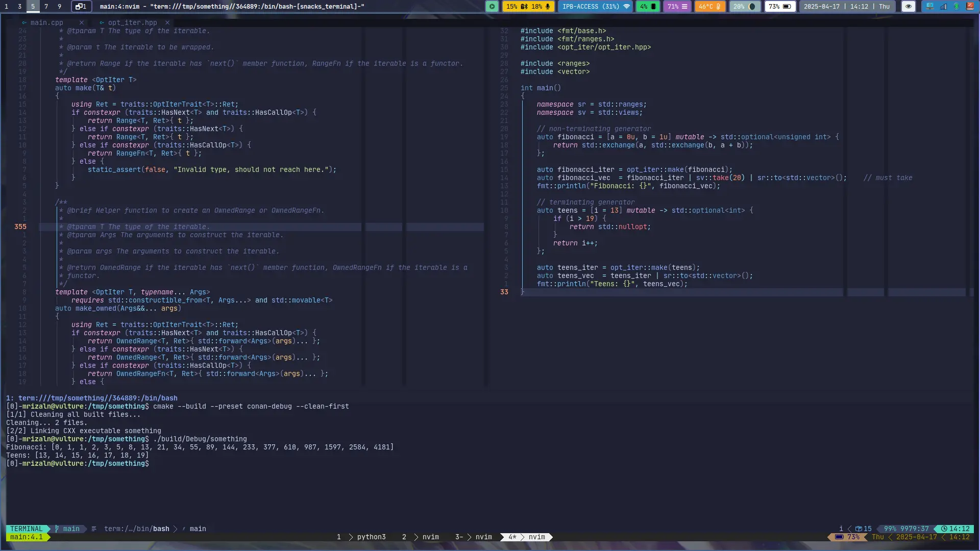Click the brightness 20% moon widget

click(x=745, y=7)
